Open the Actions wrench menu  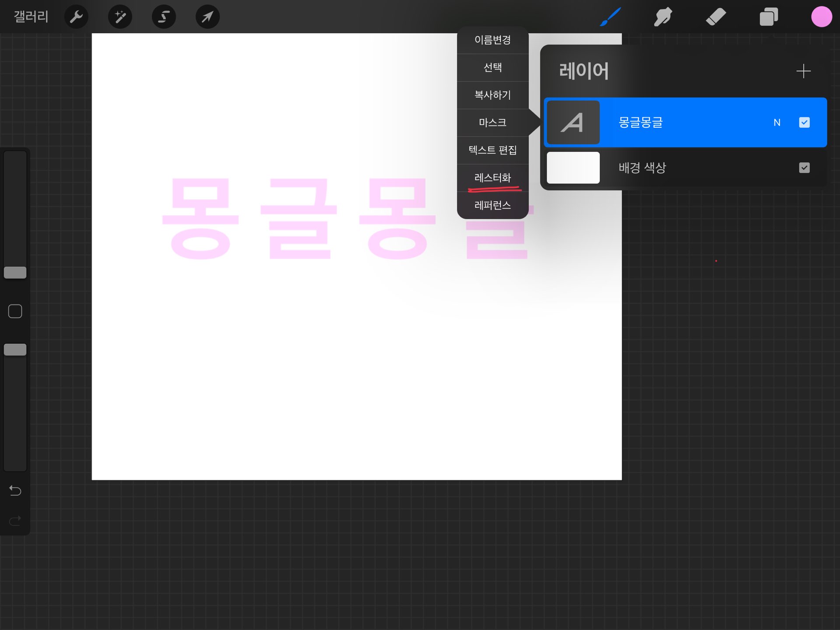76,17
